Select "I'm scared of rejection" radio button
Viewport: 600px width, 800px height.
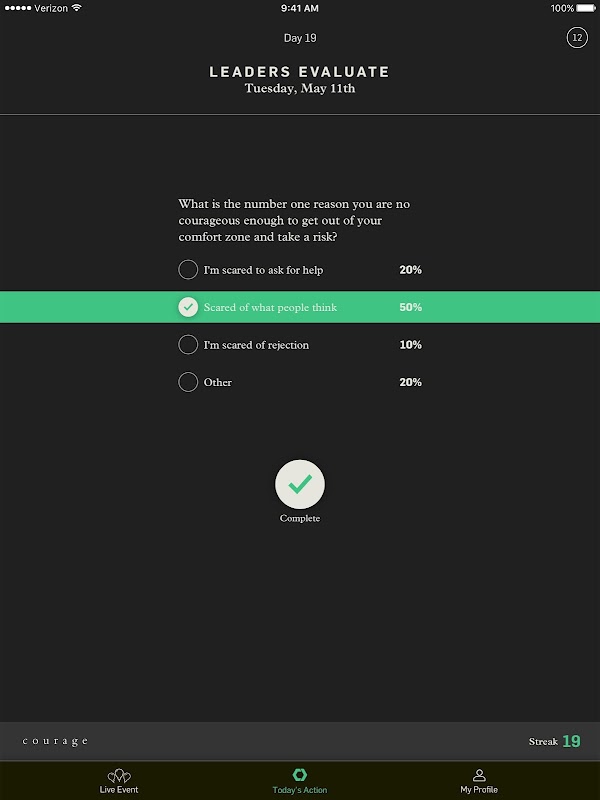[188, 344]
